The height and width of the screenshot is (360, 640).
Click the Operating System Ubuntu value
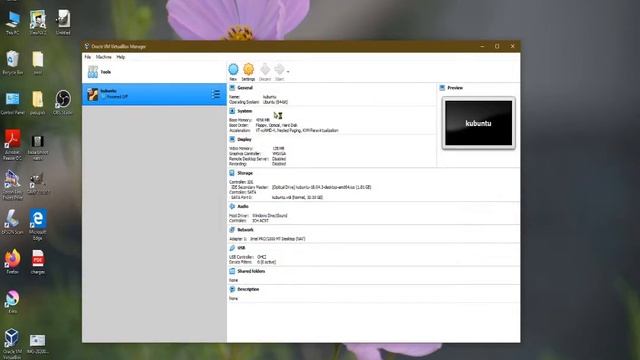pos(275,102)
